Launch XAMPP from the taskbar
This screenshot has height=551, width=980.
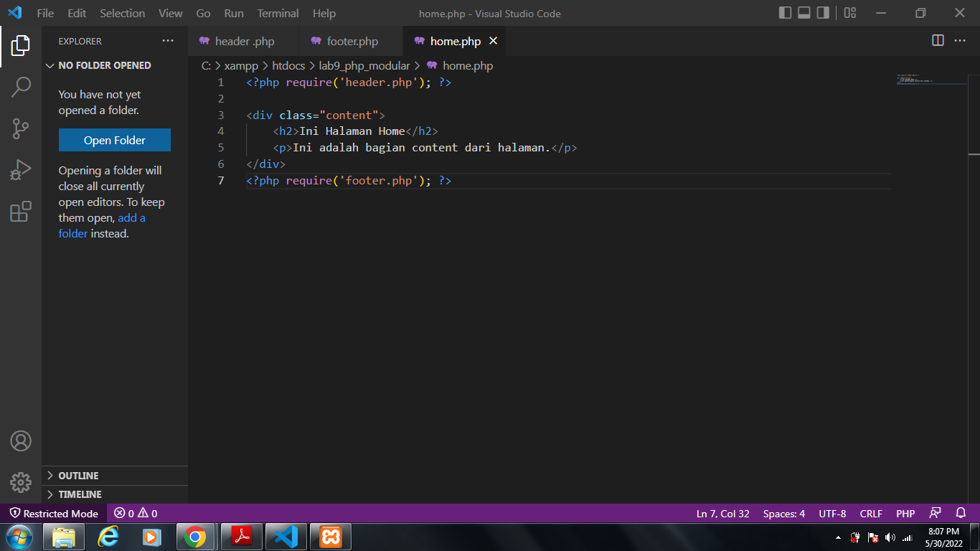330,536
